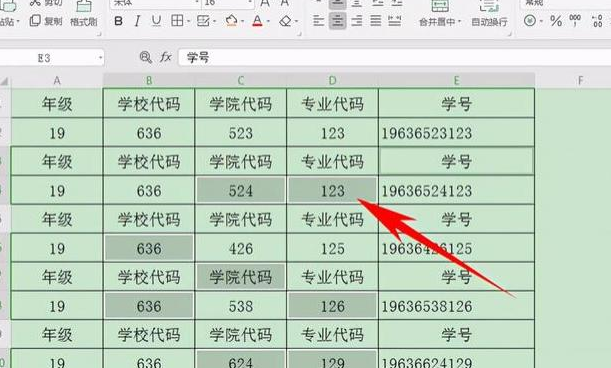The width and height of the screenshot is (611, 368).
Task: Open the font color dropdown arrow
Action: coord(268,21)
